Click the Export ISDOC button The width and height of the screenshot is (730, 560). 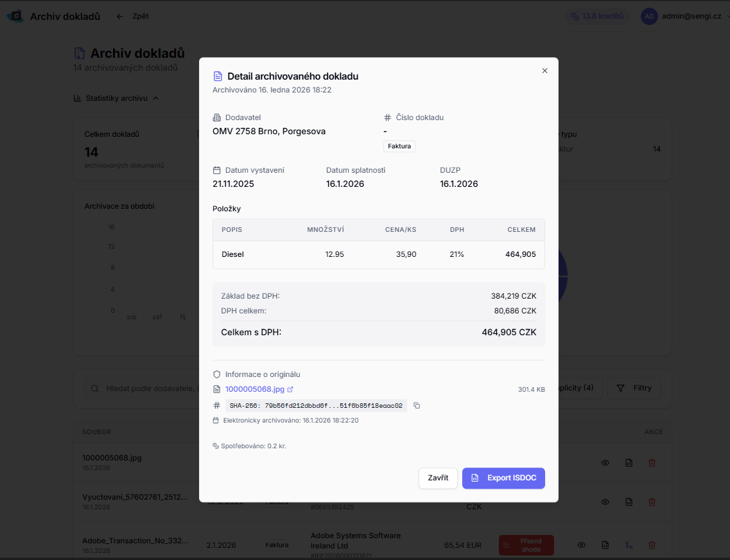(503, 478)
